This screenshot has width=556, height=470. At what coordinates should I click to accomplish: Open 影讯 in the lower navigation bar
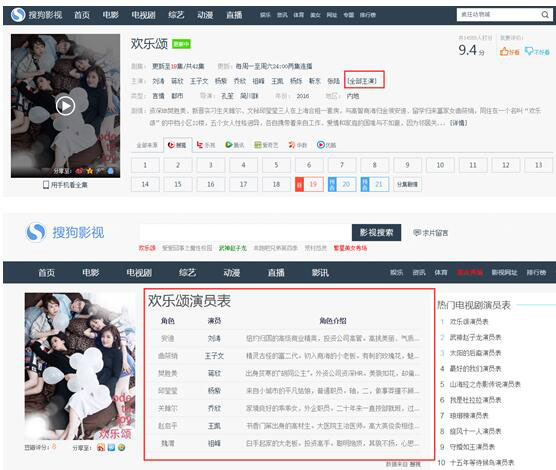tap(320, 272)
